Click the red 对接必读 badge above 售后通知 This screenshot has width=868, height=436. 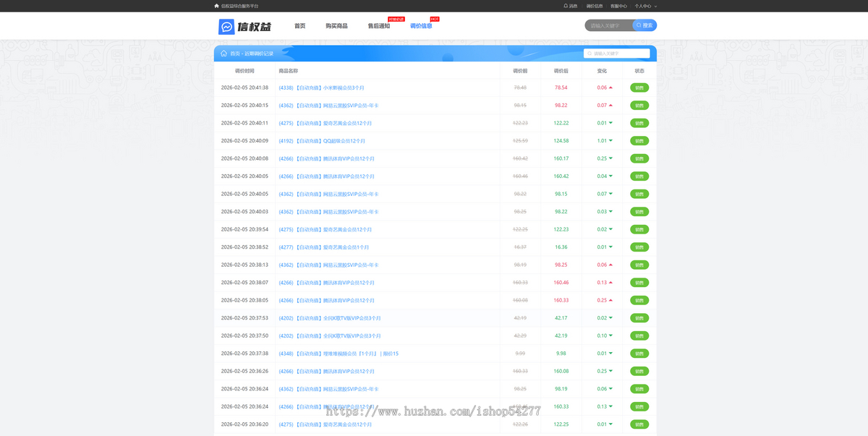(396, 19)
